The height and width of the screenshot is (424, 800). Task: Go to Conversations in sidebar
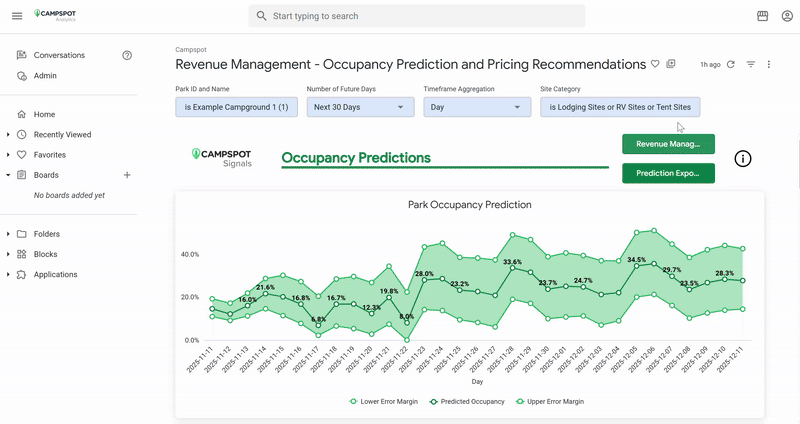tap(58, 56)
